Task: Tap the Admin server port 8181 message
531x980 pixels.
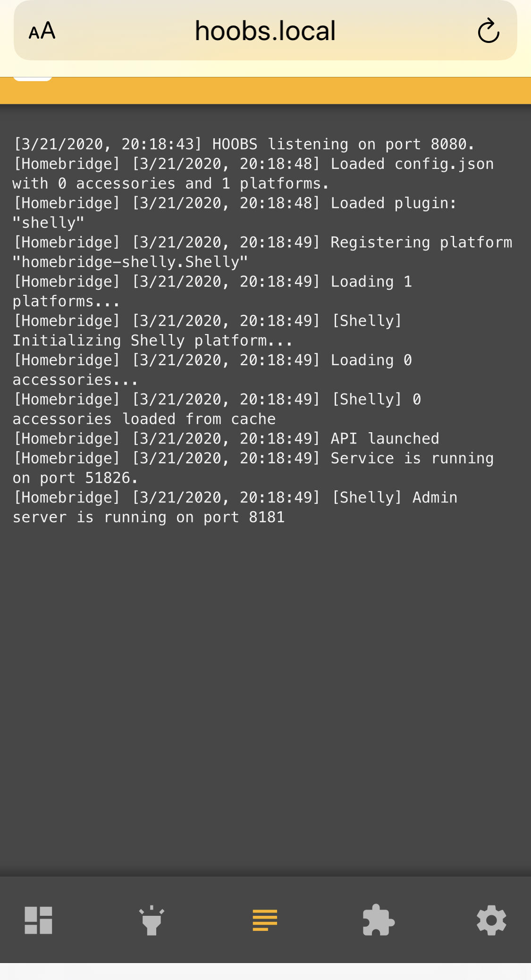Action: [235, 507]
